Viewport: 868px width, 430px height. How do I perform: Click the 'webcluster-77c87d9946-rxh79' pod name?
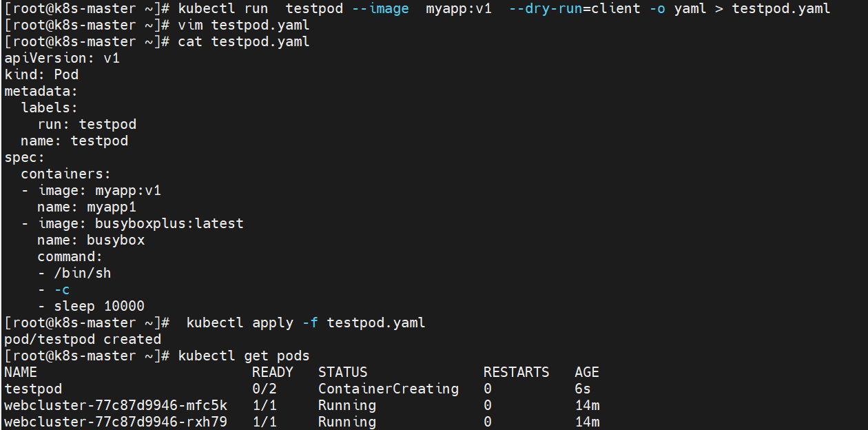point(116,422)
